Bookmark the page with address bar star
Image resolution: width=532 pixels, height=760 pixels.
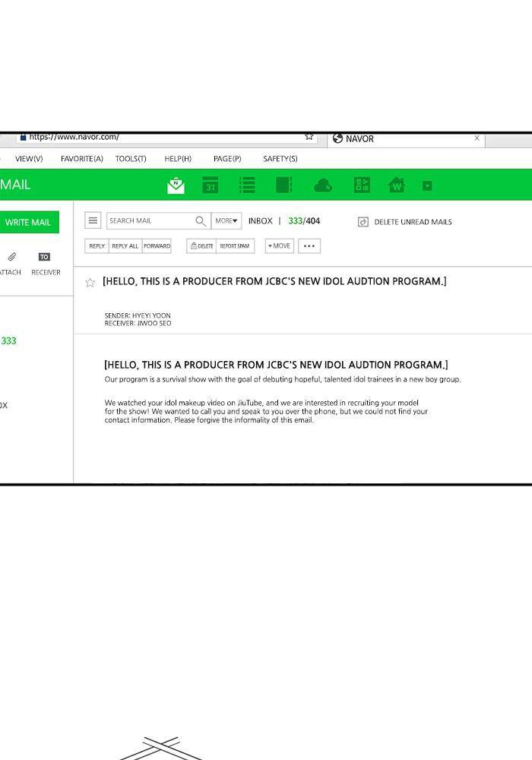(x=309, y=138)
